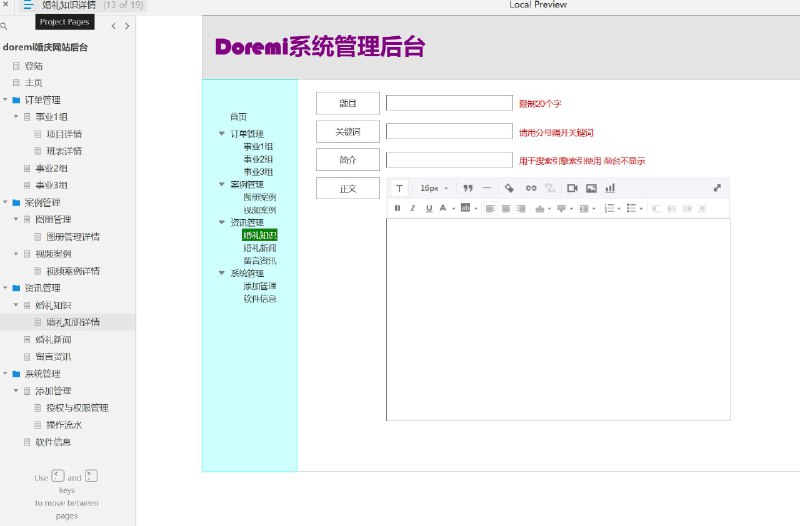Insert a chart with the bar-chart icon

[610, 188]
